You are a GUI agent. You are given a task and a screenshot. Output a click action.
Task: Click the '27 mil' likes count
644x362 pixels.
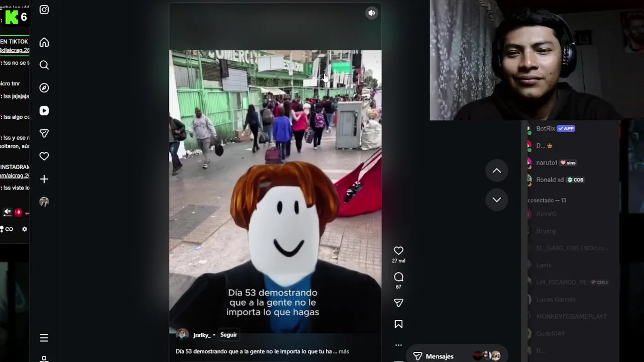pos(398,260)
